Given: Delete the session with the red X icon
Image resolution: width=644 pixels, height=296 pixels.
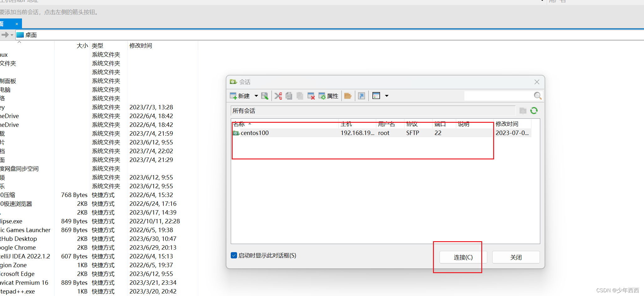Looking at the screenshot, I should (311, 96).
